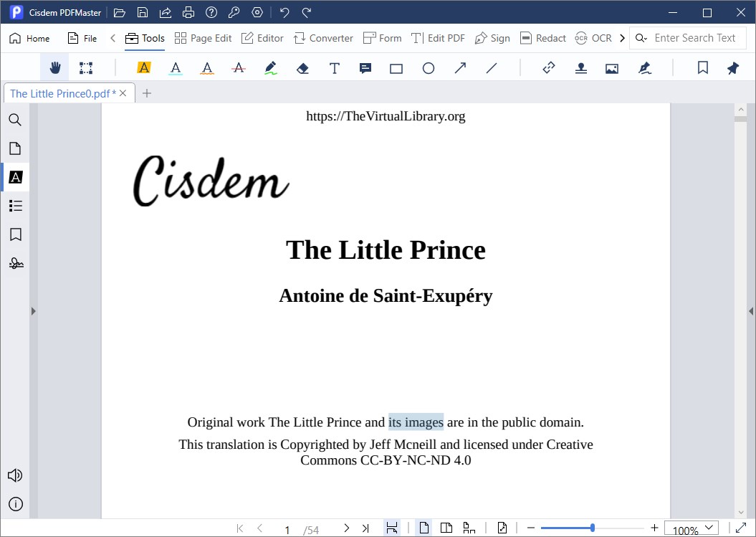Open the 100% zoom dropdown
Screen dimensions: 756x537
click(692, 529)
